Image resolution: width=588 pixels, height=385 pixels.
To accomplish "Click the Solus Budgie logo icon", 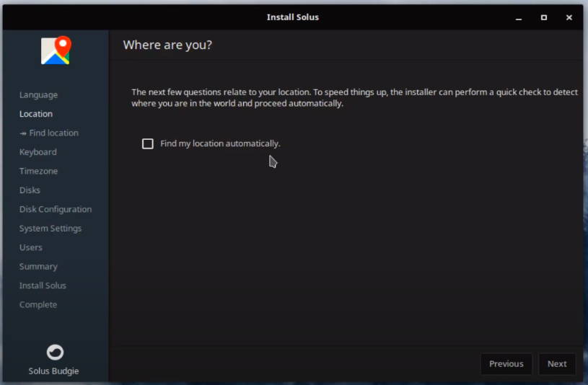I will pyautogui.click(x=55, y=352).
